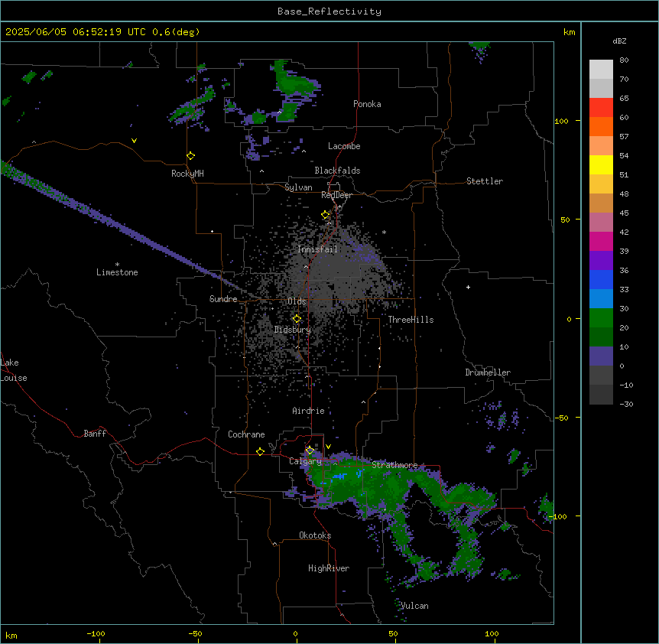Viewport: 659px width, 644px height.
Task: Click the km unit label at top right
Action: click(x=569, y=32)
